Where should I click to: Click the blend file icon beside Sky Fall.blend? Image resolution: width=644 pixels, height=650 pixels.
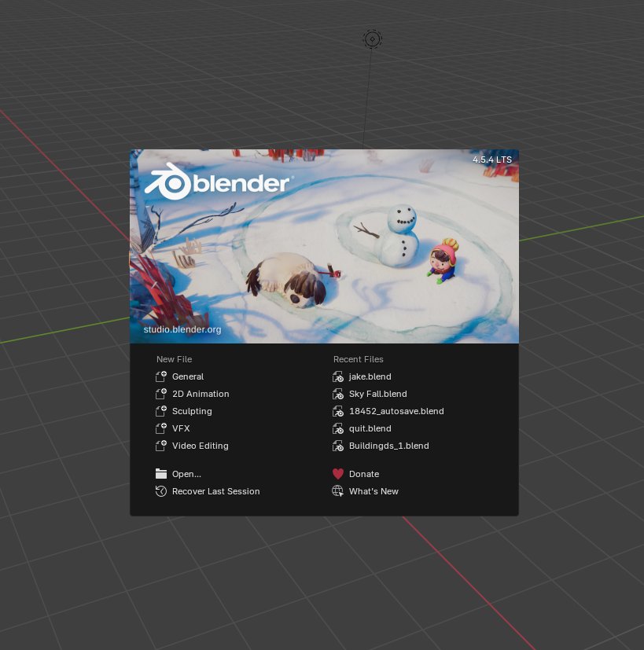338,394
